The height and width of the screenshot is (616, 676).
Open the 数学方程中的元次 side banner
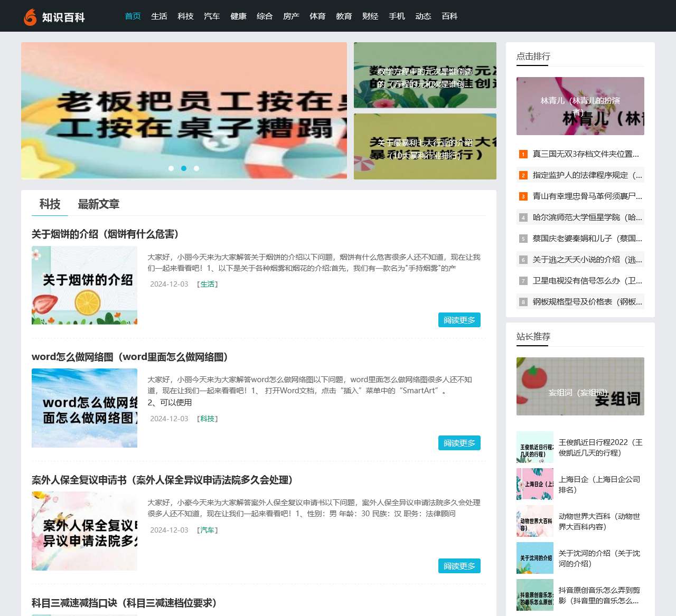click(x=425, y=74)
